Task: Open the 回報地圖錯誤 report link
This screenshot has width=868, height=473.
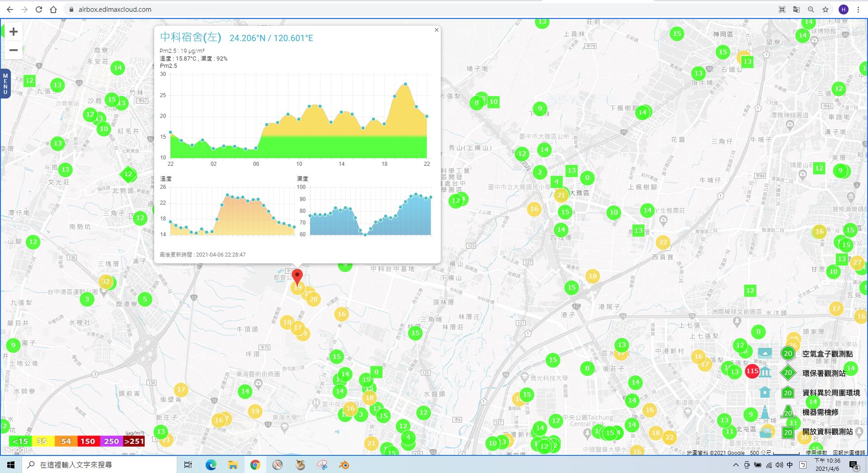Action: point(849,452)
